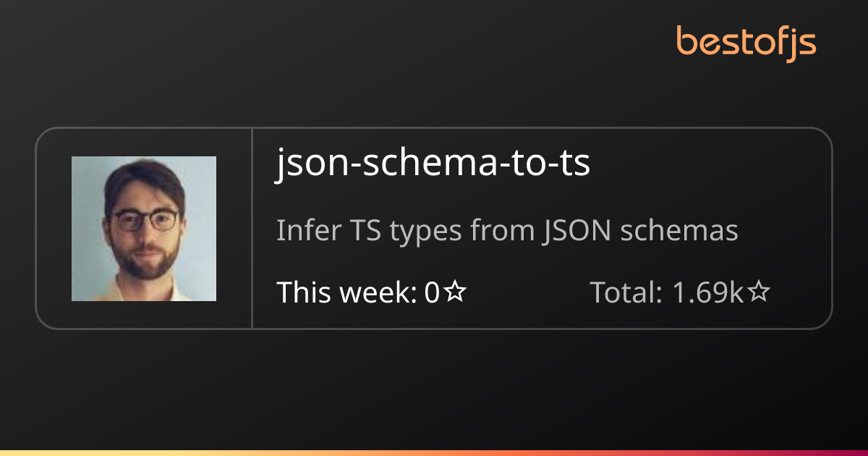Click the star icon after Total 1.69k

tap(758, 292)
